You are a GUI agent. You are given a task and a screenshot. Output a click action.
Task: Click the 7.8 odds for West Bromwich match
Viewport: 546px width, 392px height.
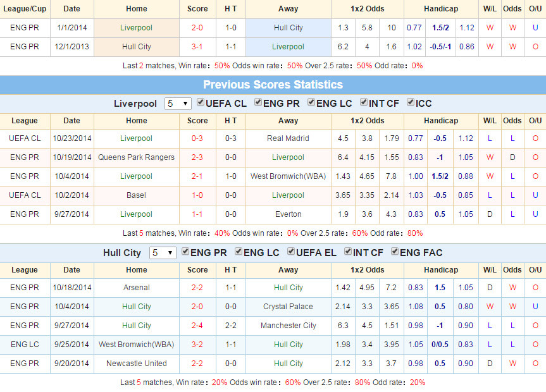[x=391, y=176]
